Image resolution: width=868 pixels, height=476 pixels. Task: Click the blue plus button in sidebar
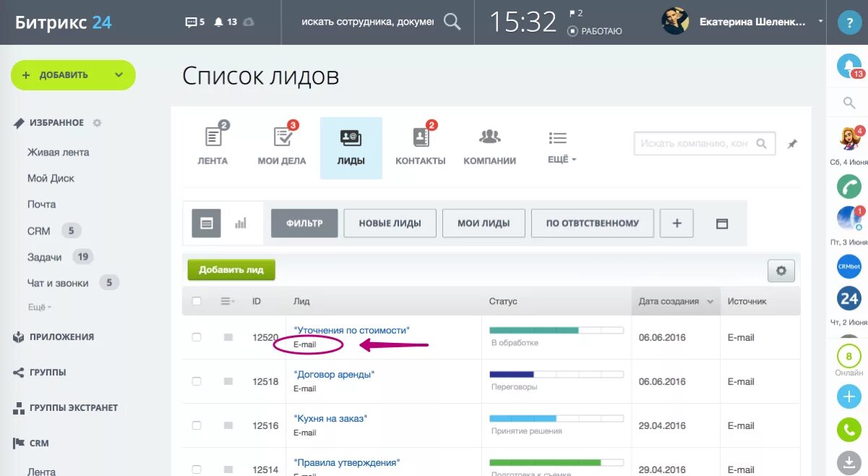click(x=849, y=397)
